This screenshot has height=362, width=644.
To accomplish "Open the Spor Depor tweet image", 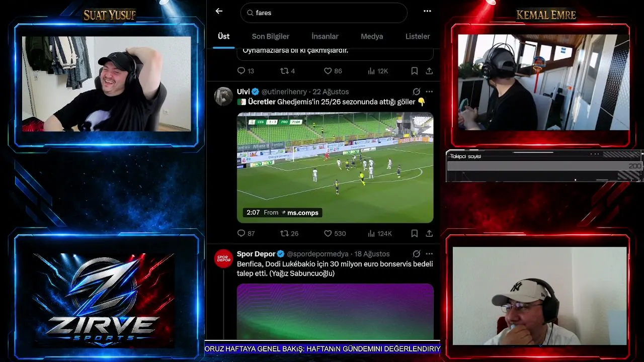I will pos(335,312).
